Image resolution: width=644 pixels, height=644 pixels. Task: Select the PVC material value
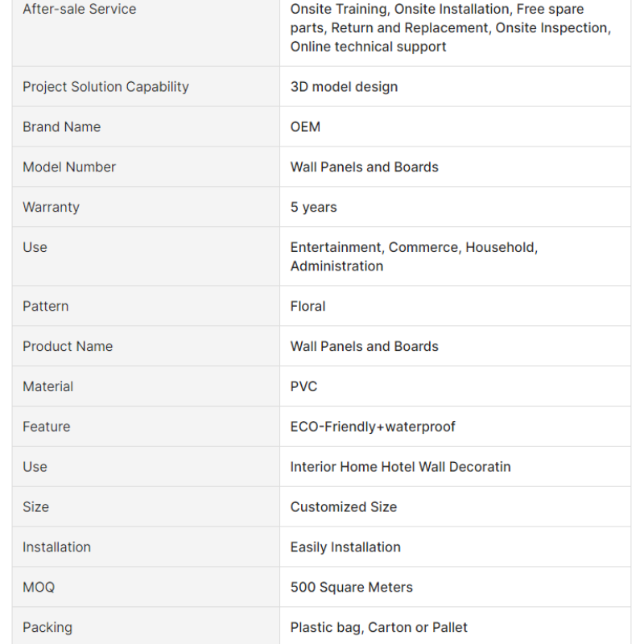(303, 386)
